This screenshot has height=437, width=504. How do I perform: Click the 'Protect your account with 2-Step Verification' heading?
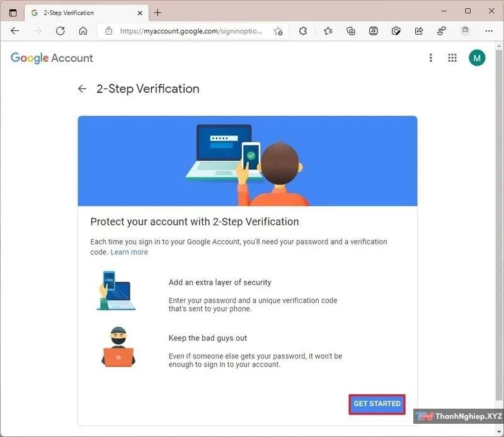(195, 222)
